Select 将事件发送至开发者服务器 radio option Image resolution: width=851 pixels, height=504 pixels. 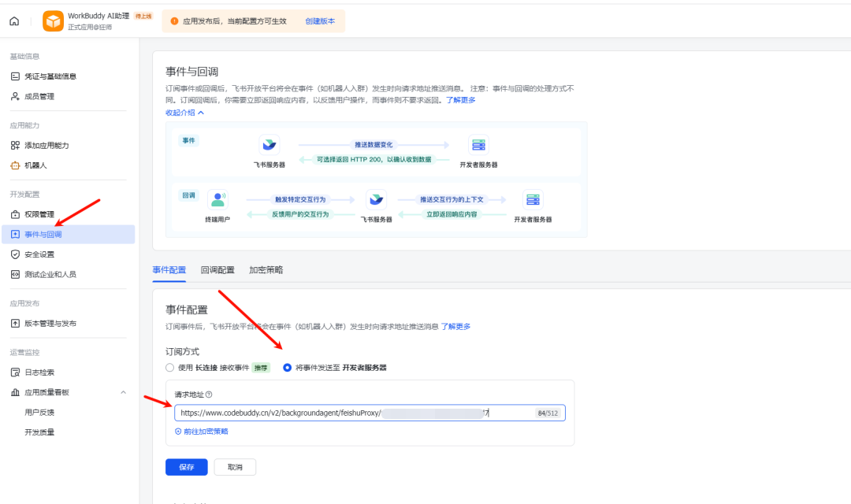(x=287, y=367)
